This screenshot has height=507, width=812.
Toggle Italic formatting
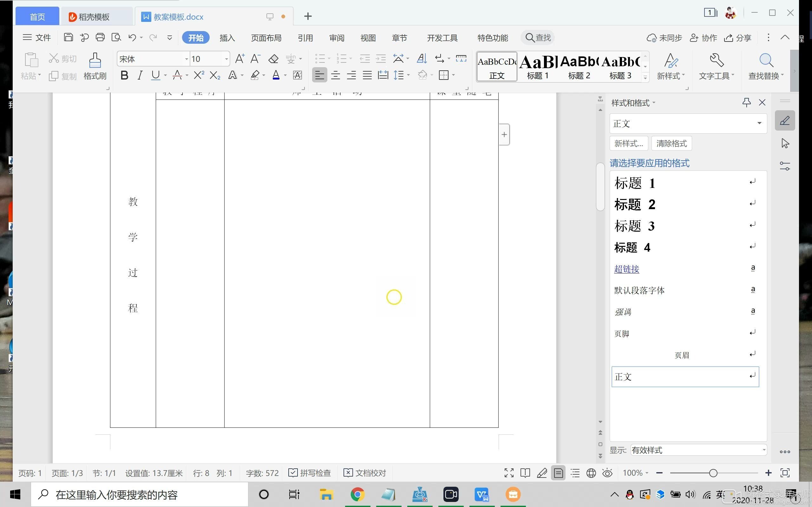coord(140,75)
